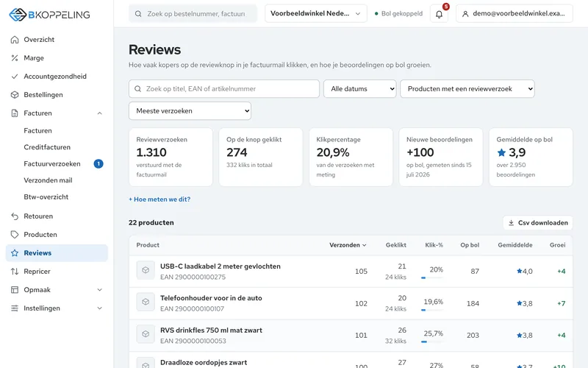588x368 pixels.
Task: Open Btw-overzicht submenu item
Action: tap(46, 197)
